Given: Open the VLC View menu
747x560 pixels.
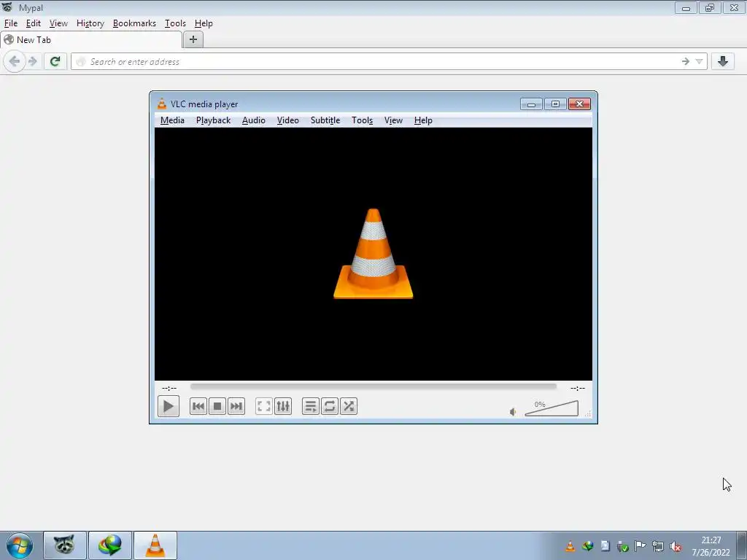Looking at the screenshot, I should click(393, 120).
